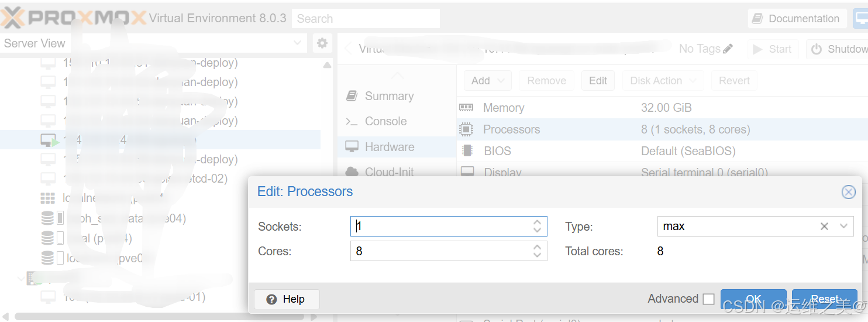Click the Memory RAM icon
The width and height of the screenshot is (868, 322).
(x=466, y=108)
